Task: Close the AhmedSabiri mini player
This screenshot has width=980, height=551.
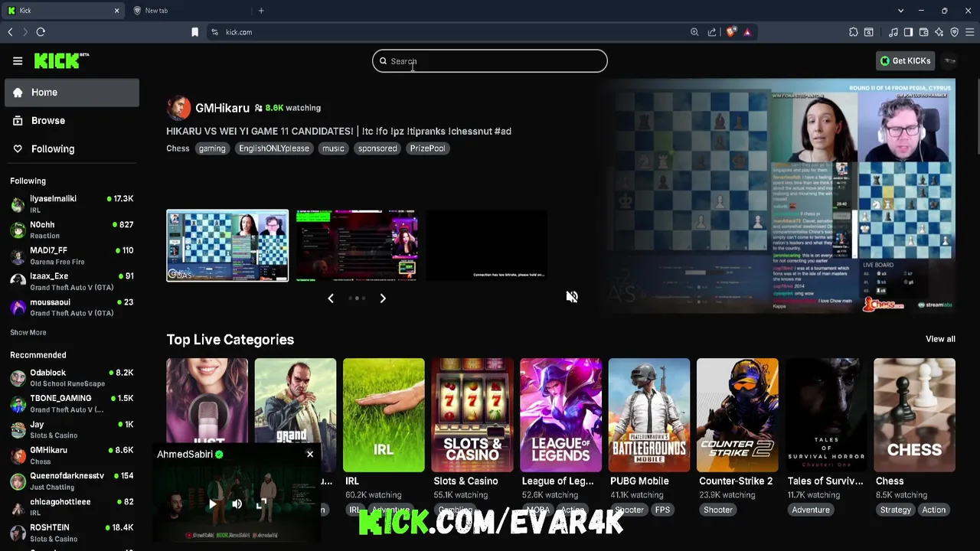Action: coord(310,455)
